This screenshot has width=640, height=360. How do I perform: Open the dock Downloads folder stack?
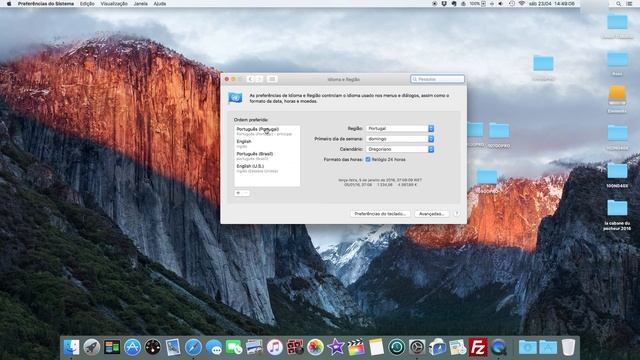pyautogui.click(x=527, y=347)
